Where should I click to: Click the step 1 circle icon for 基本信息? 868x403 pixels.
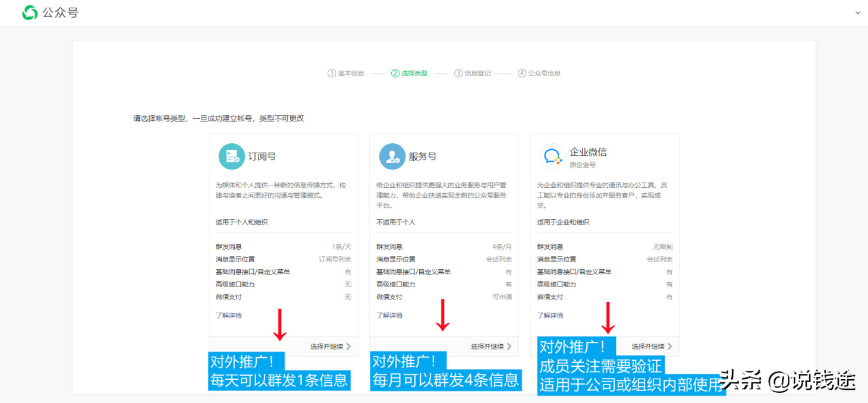coord(331,73)
